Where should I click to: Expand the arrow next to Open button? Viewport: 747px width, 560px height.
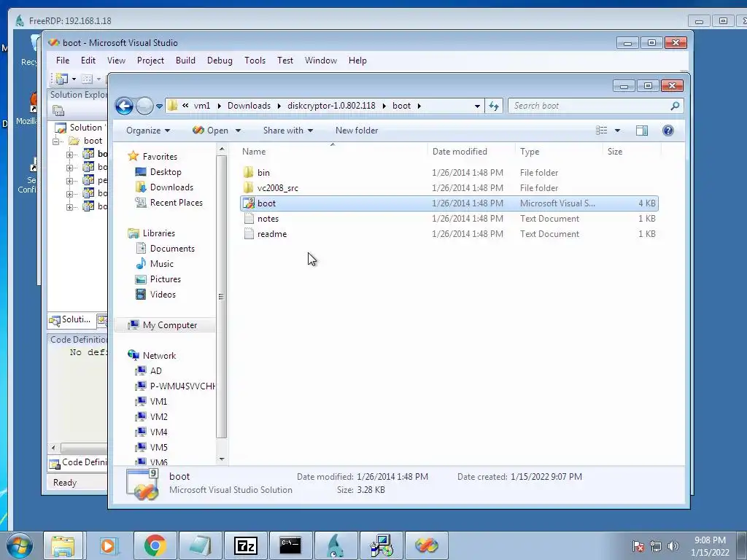(x=238, y=131)
